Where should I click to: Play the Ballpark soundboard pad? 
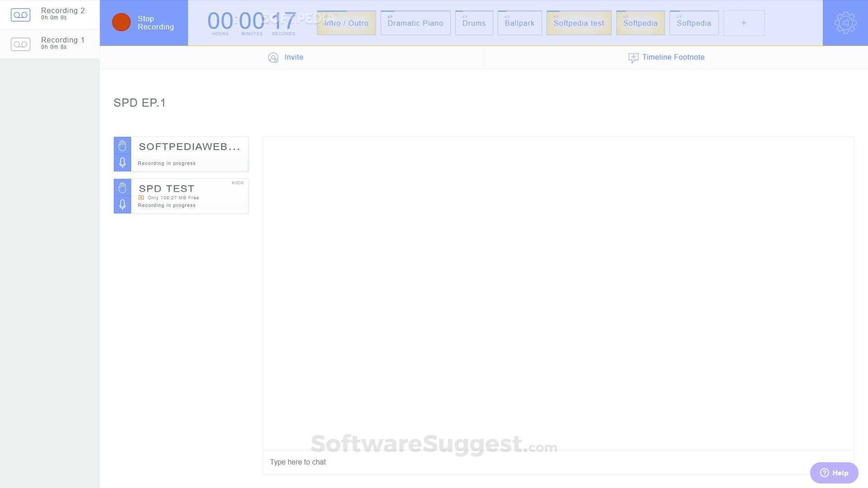click(519, 23)
